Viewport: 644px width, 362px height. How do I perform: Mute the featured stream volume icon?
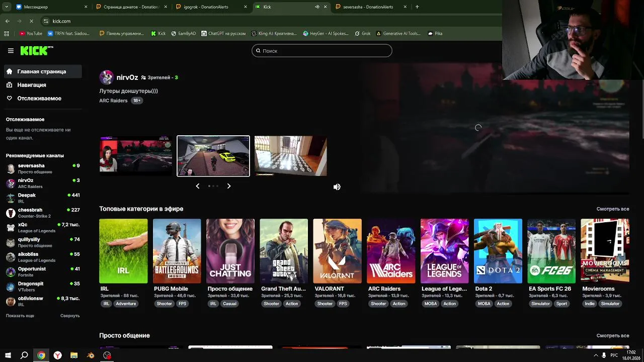[x=337, y=187]
